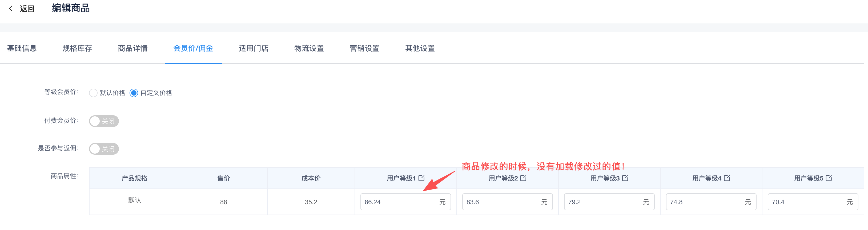Open the 适用门店 tab
This screenshot has height=230, width=868.
point(254,48)
